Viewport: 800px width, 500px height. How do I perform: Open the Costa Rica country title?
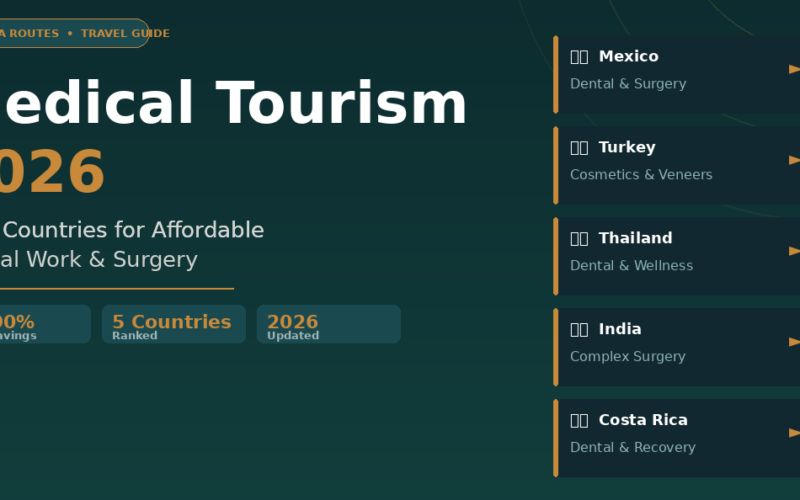click(x=643, y=419)
